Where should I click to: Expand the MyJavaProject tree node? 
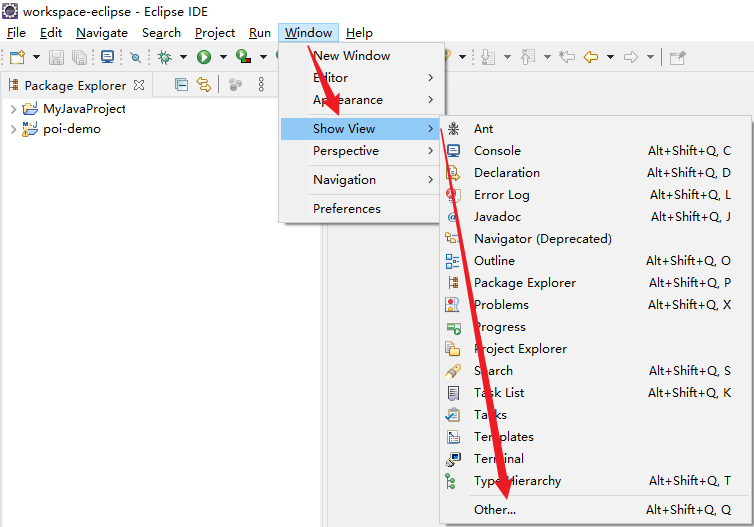(13, 108)
